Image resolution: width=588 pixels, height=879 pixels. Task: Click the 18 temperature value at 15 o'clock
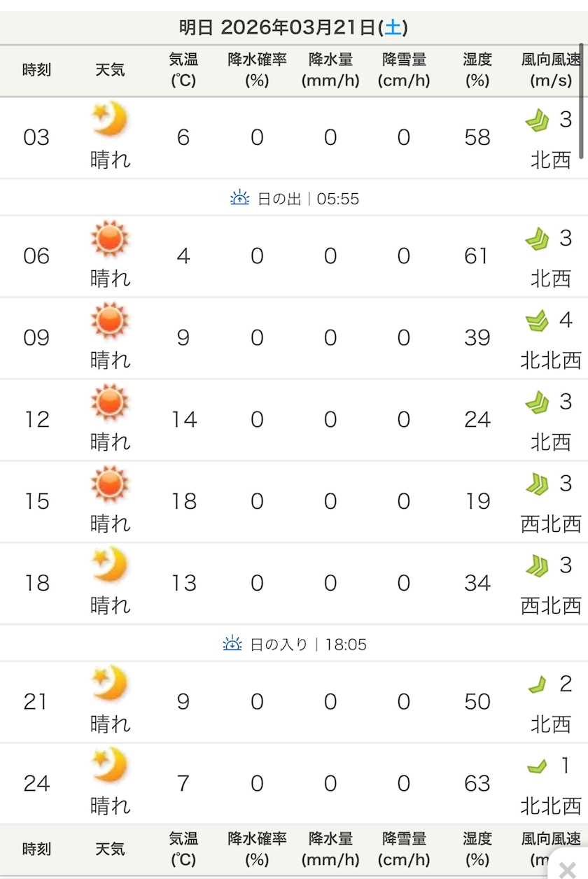click(183, 502)
